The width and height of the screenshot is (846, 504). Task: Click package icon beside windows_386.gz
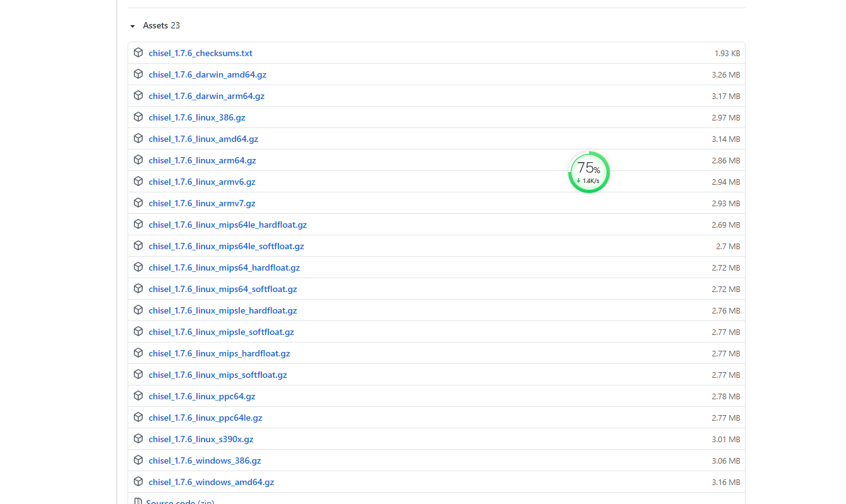point(138,460)
